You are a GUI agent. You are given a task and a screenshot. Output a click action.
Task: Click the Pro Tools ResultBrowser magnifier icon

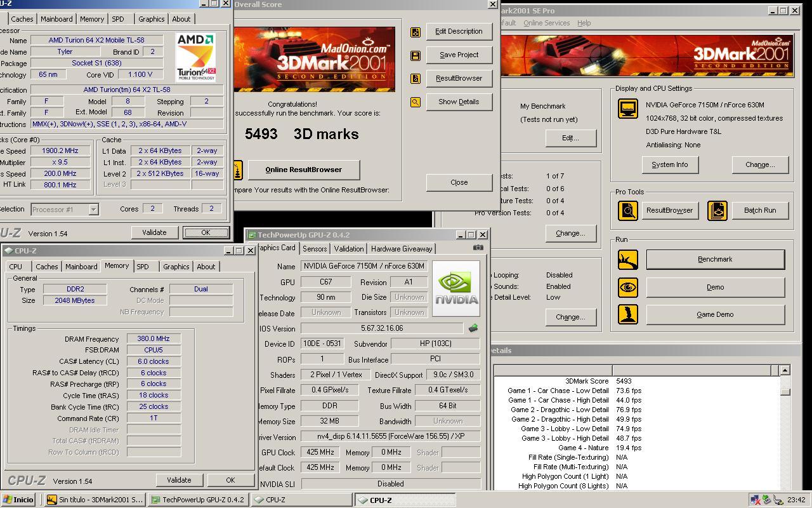point(628,210)
